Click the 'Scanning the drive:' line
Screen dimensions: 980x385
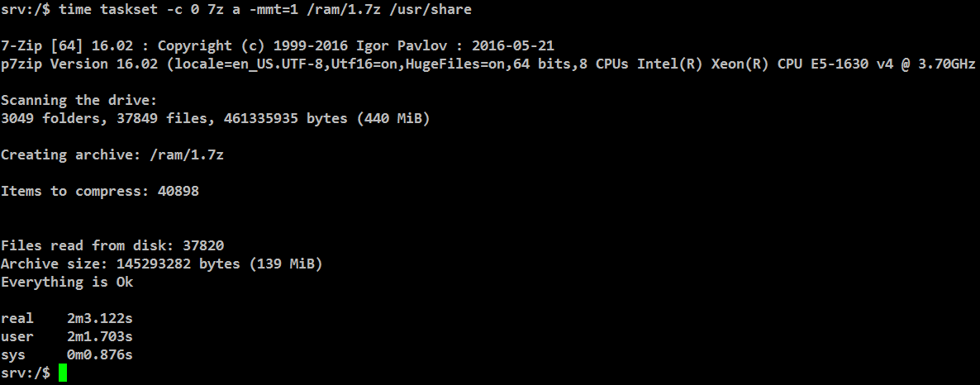[78, 100]
